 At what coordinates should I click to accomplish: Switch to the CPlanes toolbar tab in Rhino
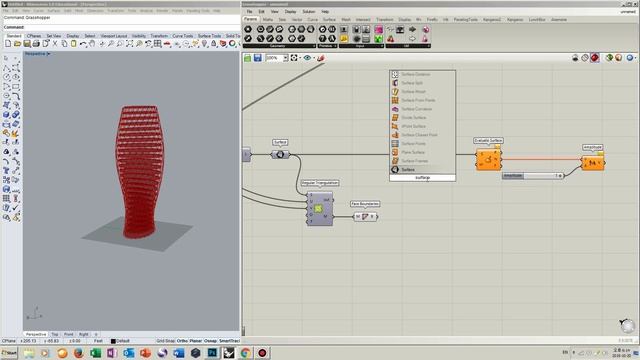pos(34,36)
